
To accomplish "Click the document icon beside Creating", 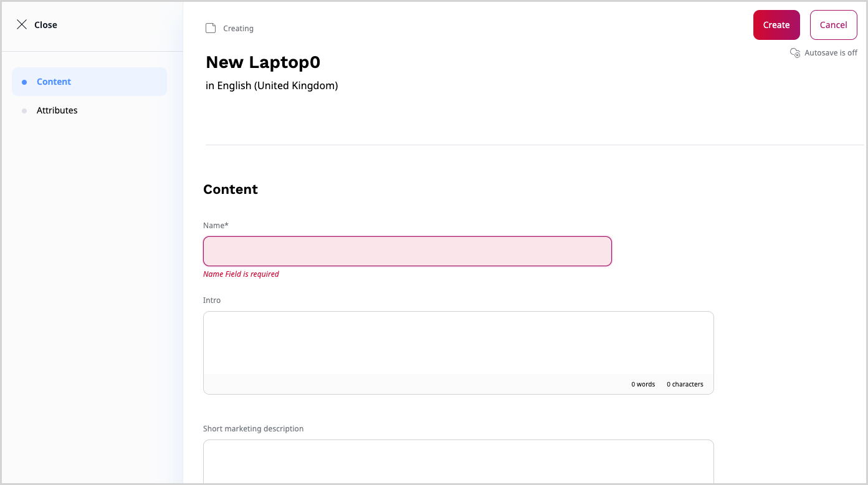I will pyautogui.click(x=211, y=28).
